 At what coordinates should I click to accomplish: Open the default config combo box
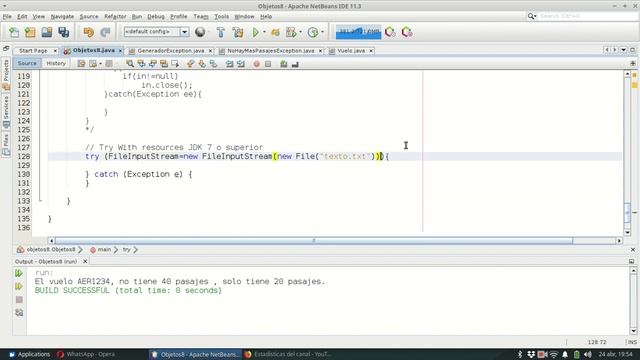coord(156,32)
